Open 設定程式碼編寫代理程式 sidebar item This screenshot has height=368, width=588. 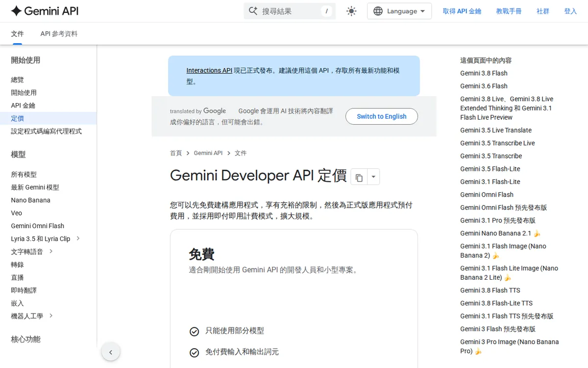click(47, 131)
